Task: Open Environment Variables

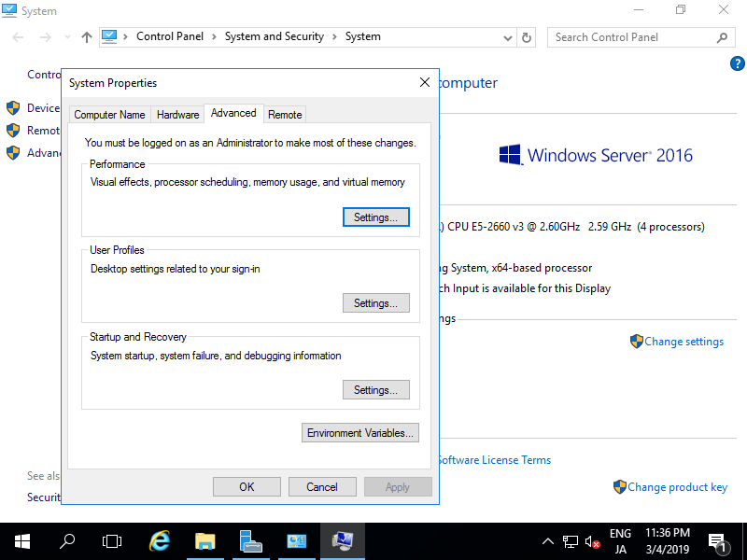Action: [359, 432]
